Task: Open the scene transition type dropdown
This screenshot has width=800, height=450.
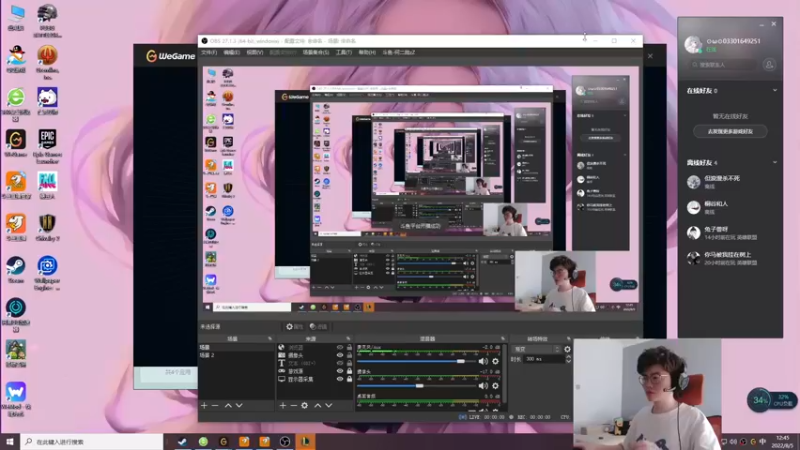Action: (x=537, y=349)
